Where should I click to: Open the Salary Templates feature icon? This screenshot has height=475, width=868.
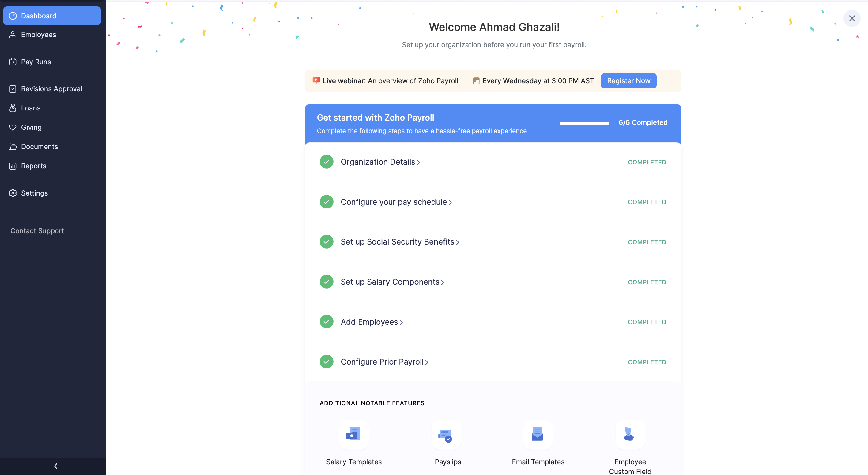coord(353,434)
